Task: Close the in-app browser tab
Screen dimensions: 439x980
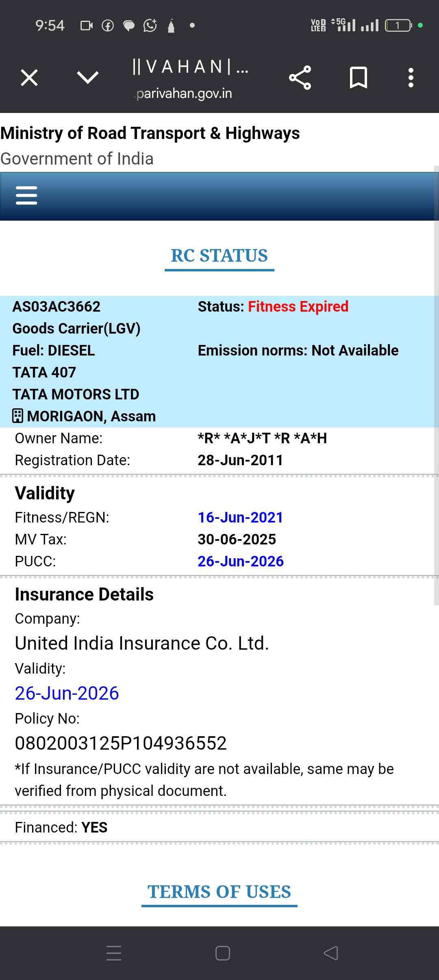Action: pyautogui.click(x=29, y=77)
